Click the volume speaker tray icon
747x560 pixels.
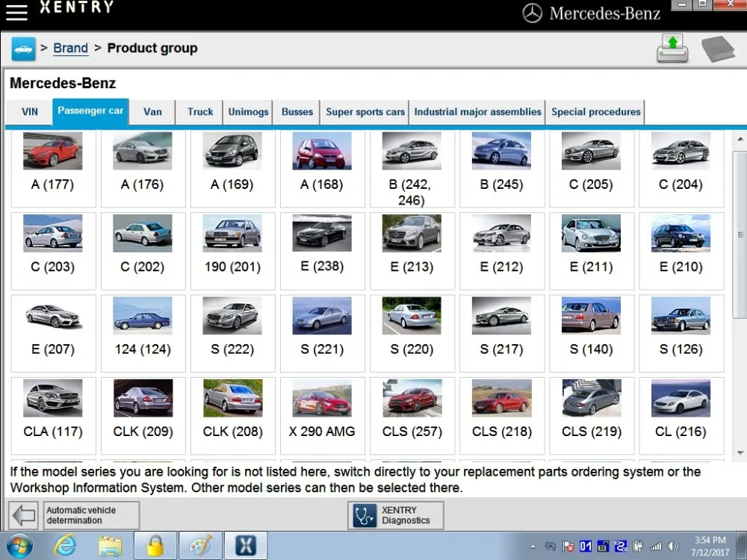pyautogui.click(x=673, y=547)
